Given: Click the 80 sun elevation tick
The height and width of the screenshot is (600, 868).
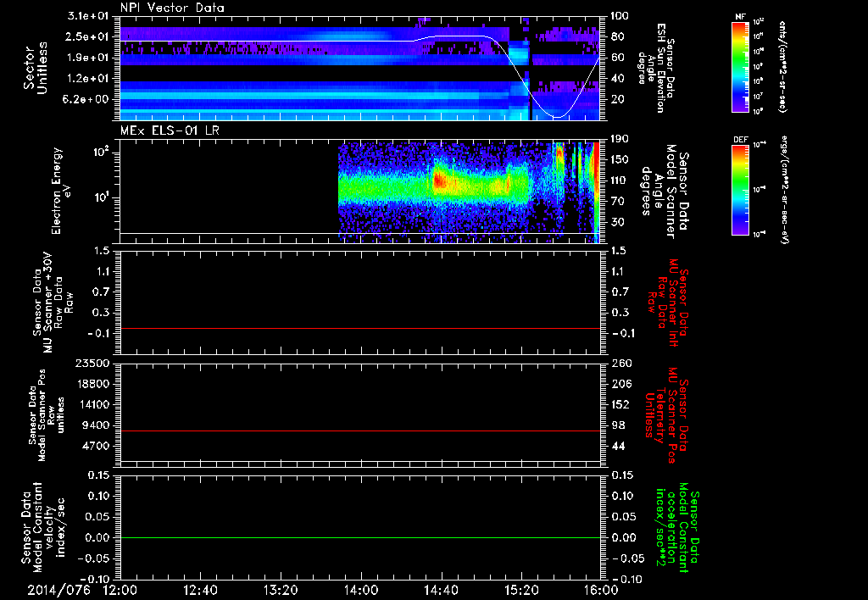Looking at the screenshot, I should coord(618,36).
